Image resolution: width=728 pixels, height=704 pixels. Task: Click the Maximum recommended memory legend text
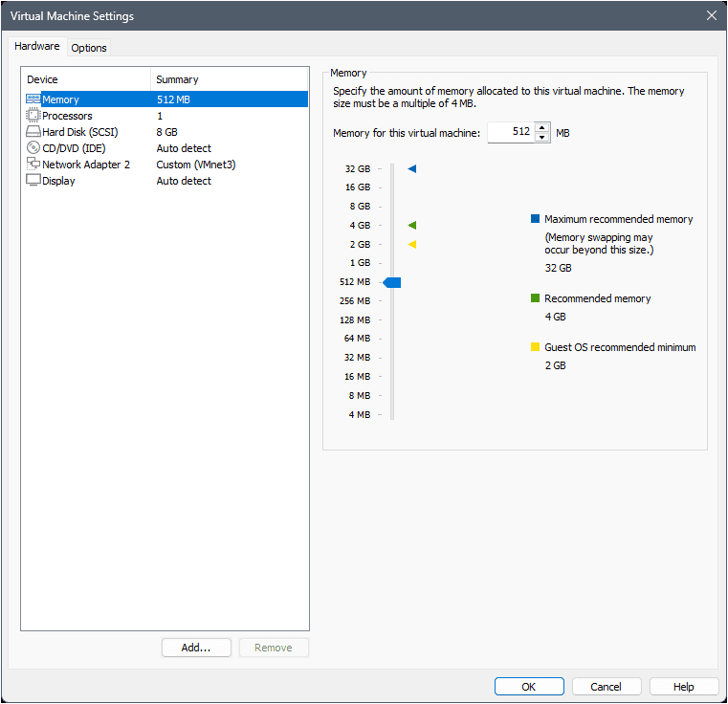618,219
